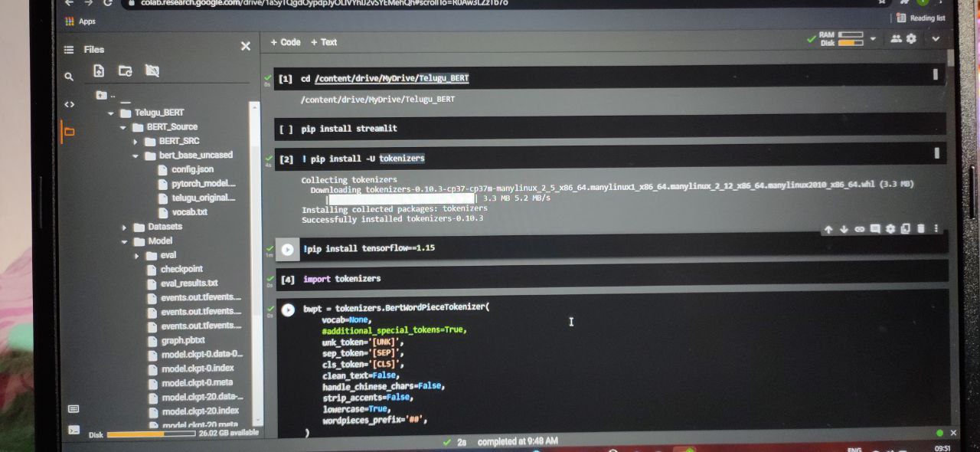Open RAM and Disk resources indicator

click(x=841, y=38)
